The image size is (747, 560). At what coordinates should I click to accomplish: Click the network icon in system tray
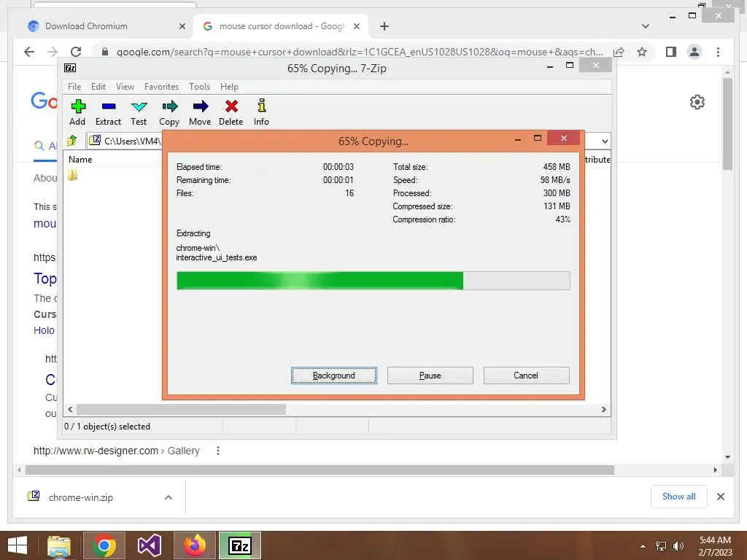(661, 545)
